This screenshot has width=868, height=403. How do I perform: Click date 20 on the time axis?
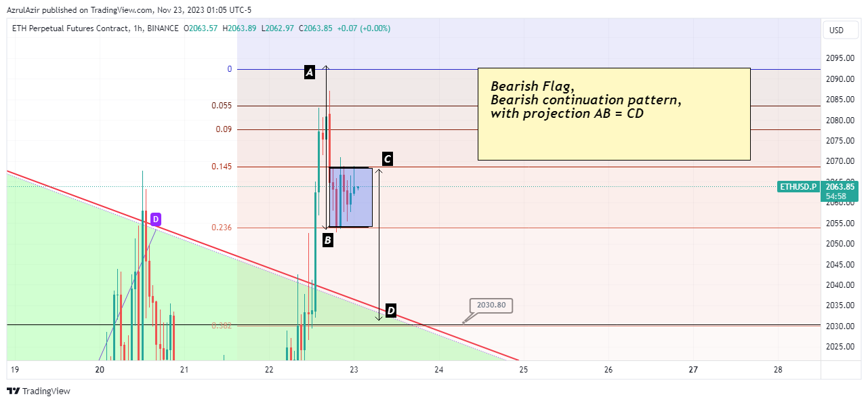click(100, 370)
